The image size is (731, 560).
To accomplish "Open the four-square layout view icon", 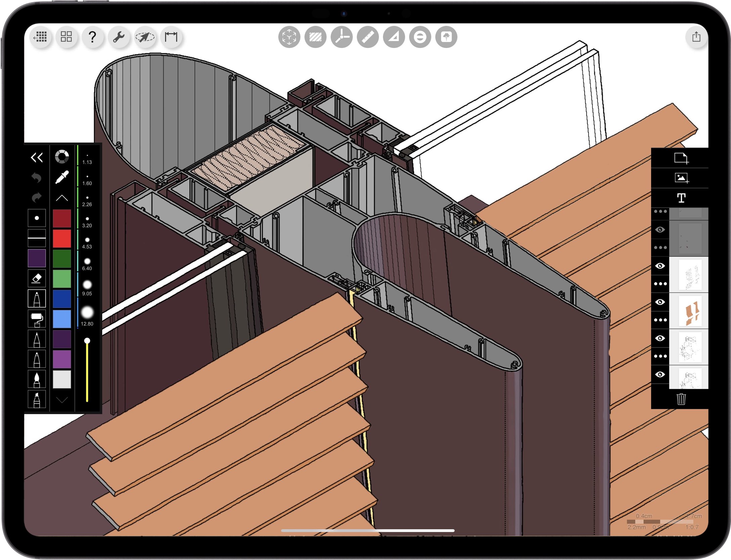I will point(67,37).
